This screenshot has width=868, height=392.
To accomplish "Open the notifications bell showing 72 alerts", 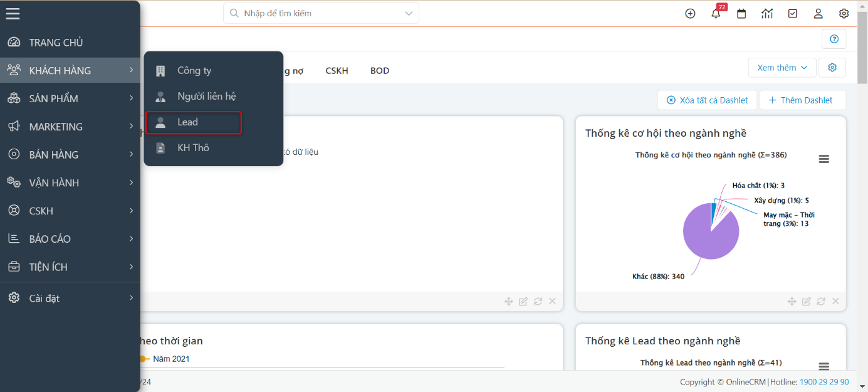I will coord(716,13).
